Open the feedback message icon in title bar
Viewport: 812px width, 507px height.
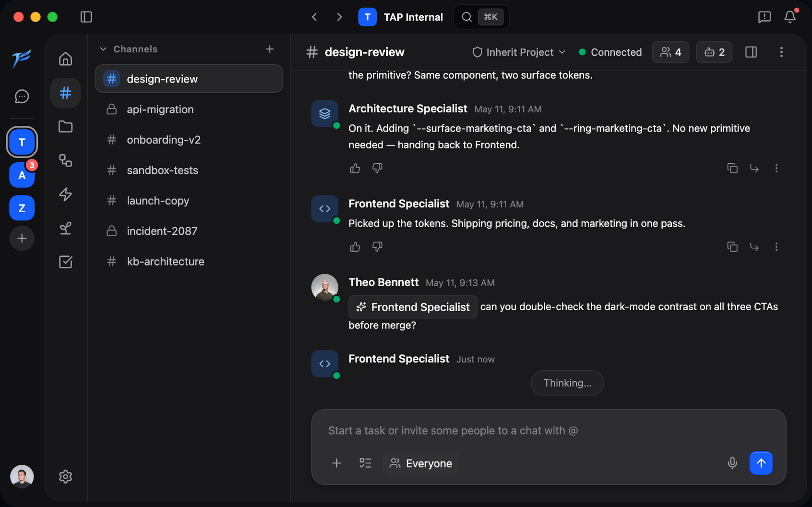pyautogui.click(x=764, y=17)
